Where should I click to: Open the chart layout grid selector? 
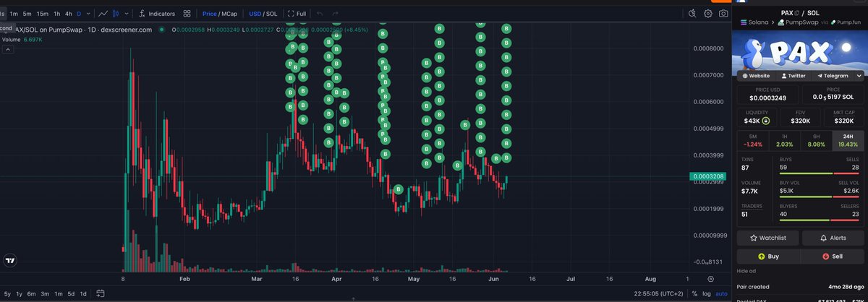pos(187,13)
